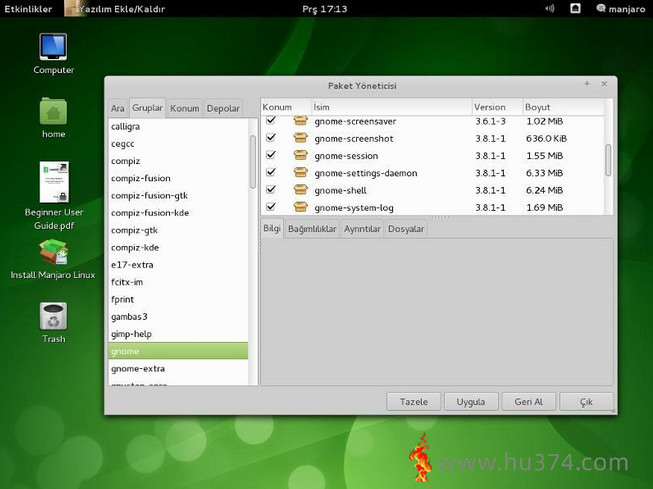Click the gnome-session package name
This screenshot has width=653, height=489.
coord(346,156)
